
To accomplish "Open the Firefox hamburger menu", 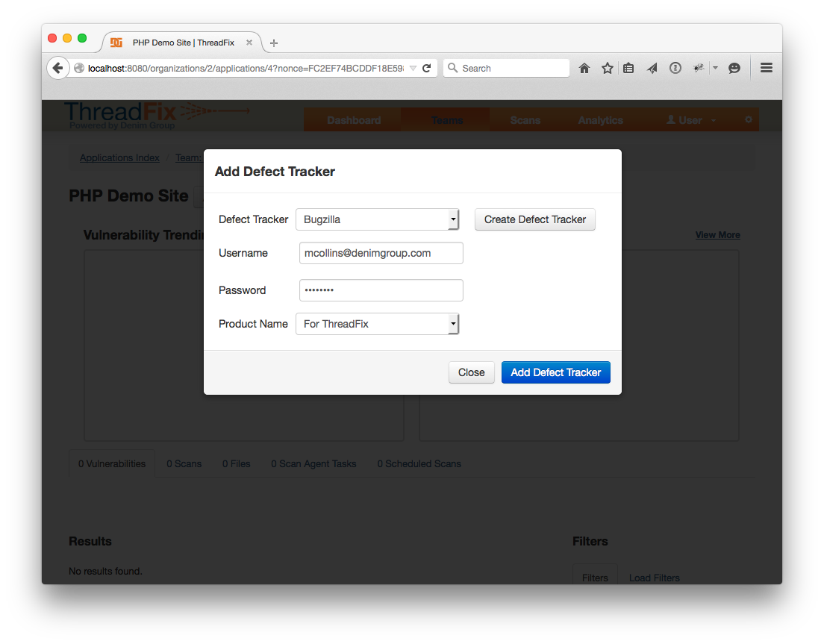I will pyautogui.click(x=767, y=68).
